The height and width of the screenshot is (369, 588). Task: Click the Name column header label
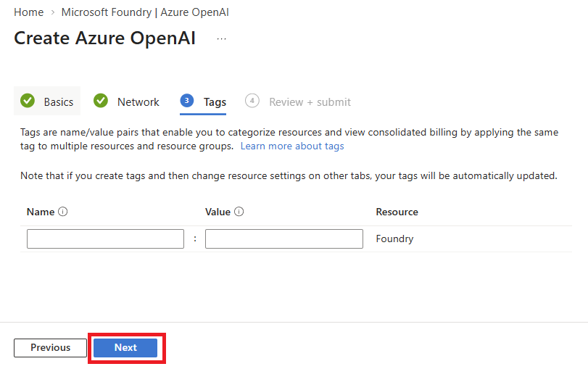41,212
